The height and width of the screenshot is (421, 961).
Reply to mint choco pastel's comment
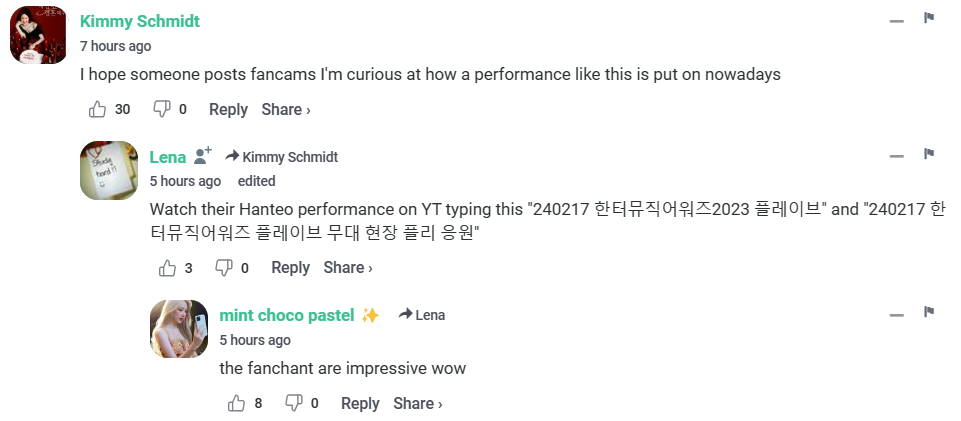(360, 403)
